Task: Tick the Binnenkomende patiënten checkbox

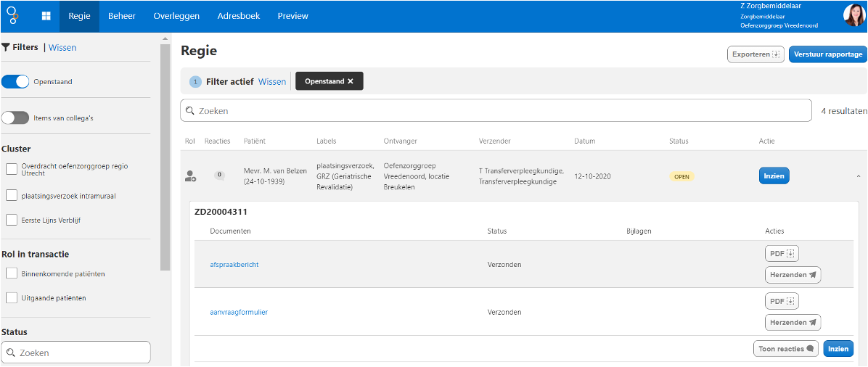Action: pyautogui.click(x=11, y=274)
